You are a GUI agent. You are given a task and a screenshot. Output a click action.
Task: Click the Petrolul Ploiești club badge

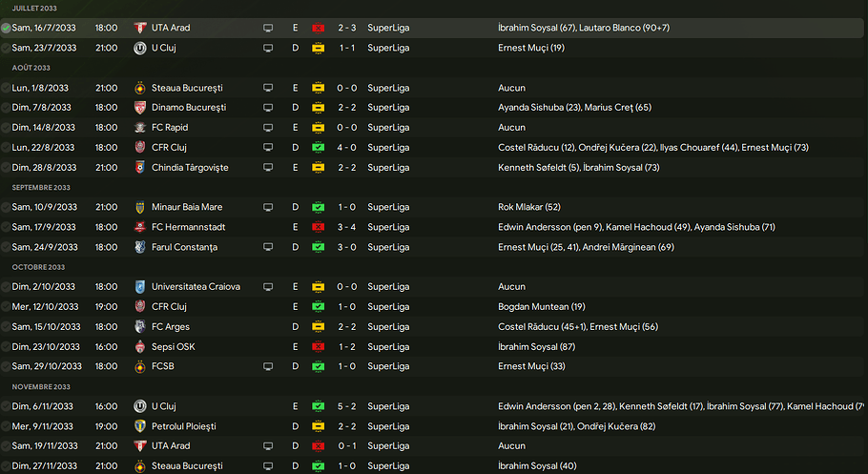point(140,426)
